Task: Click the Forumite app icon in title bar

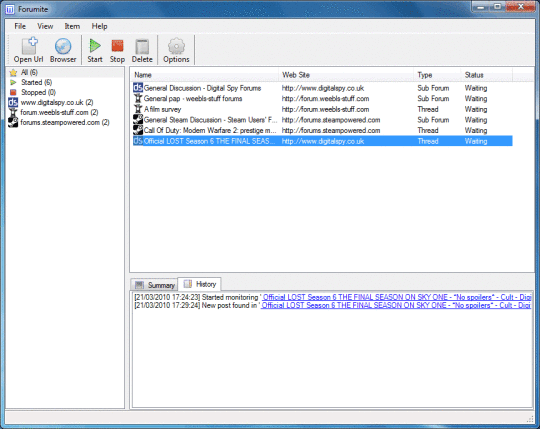Action: coord(10,9)
